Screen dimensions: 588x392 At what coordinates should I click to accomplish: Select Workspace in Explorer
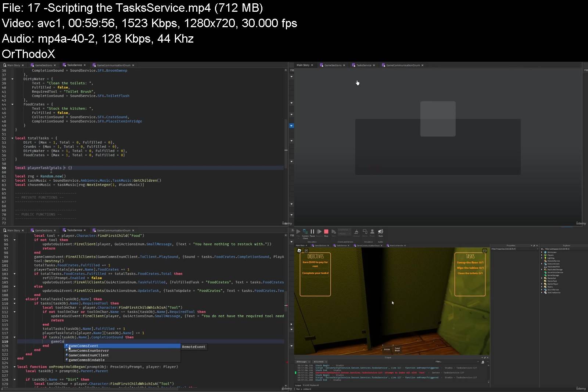(552, 252)
